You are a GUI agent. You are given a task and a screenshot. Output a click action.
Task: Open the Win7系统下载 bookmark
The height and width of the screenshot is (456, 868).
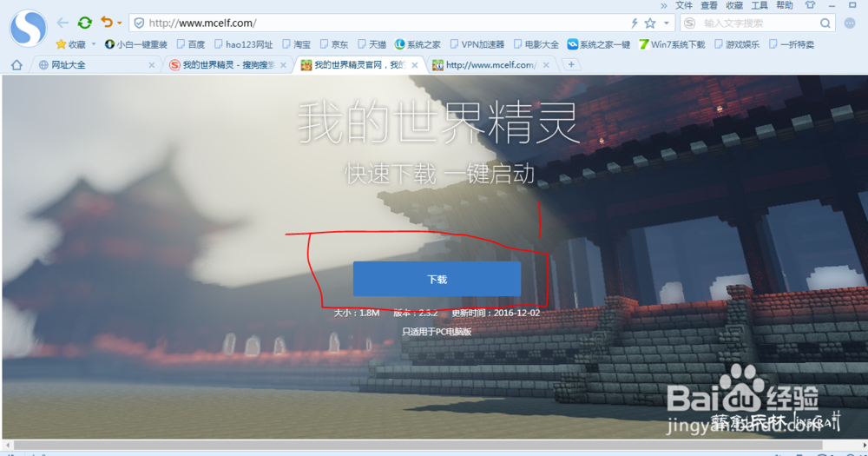point(672,44)
